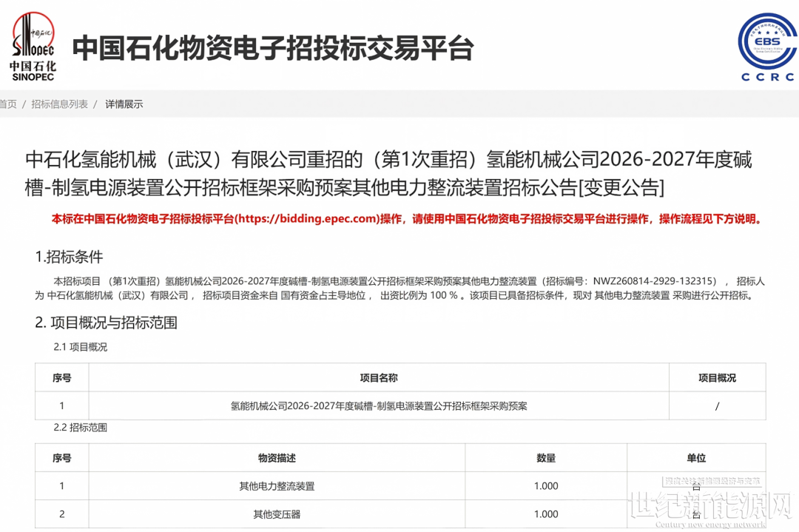Click 数量 column header
This screenshot has width=799, height=532.
pyautogui.click(x=546, y=458)
